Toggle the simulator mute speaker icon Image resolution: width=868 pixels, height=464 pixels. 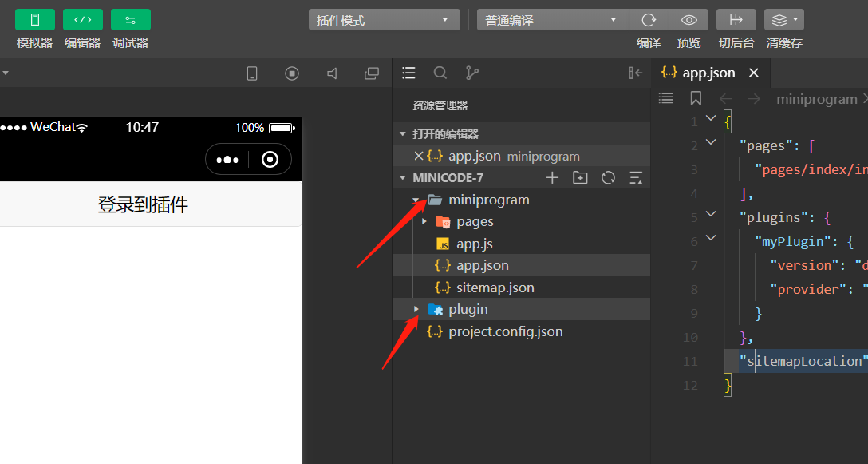[332, 73]
